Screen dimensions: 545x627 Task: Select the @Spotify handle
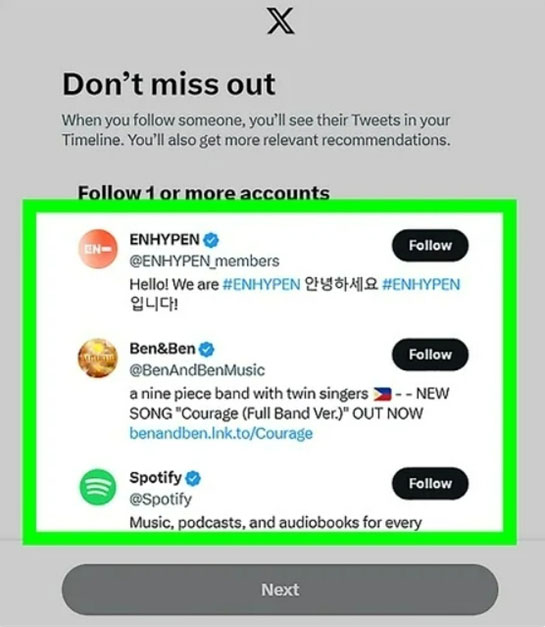(x=161, y=499)
